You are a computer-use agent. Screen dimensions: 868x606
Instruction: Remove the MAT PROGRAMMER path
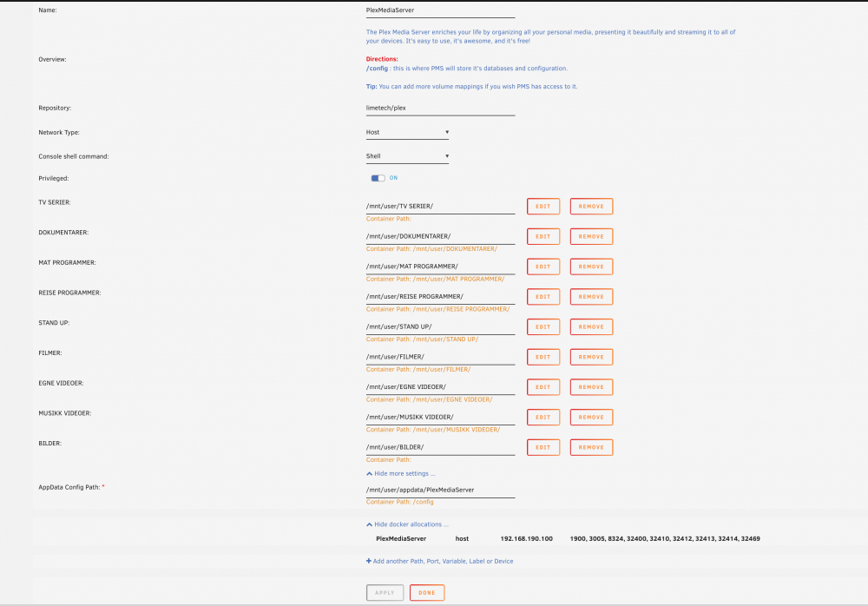[x=591, y=267]
